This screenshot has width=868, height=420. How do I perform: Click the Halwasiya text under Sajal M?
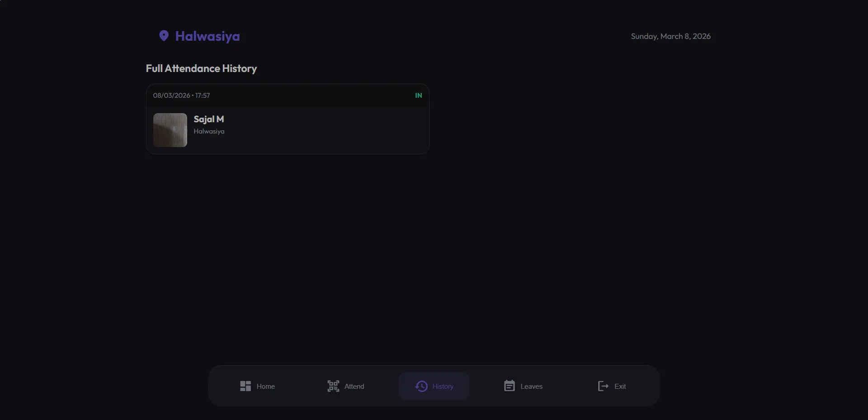(x=209, y=131)
